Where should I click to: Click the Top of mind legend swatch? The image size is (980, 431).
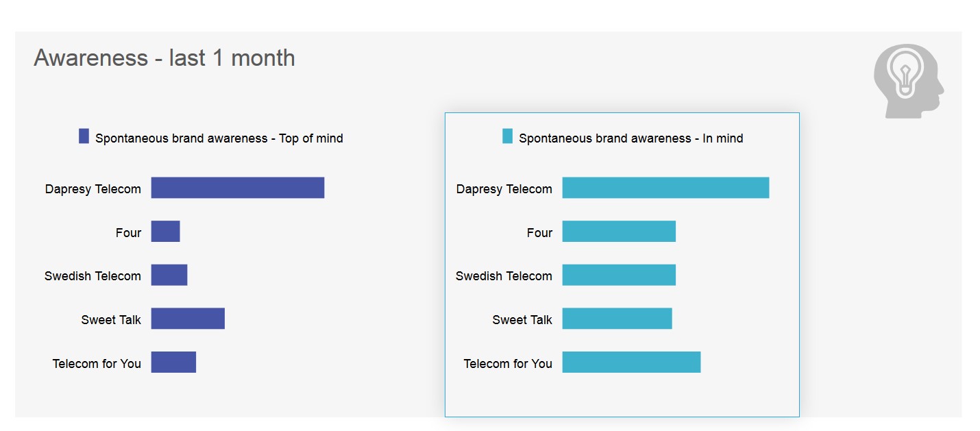coord(84,136)
